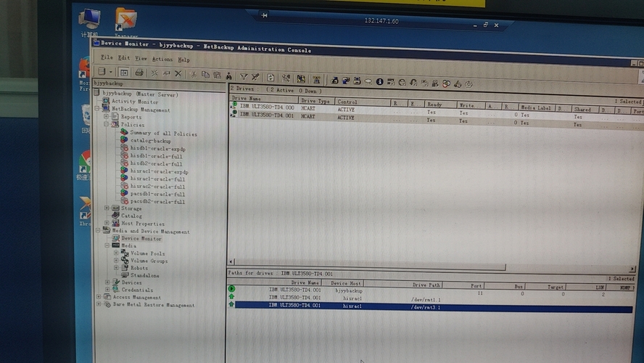Click the status icon of drive TD4.000 row
The width and height of the screenshot is (644, 363).
tap(234, 106)
